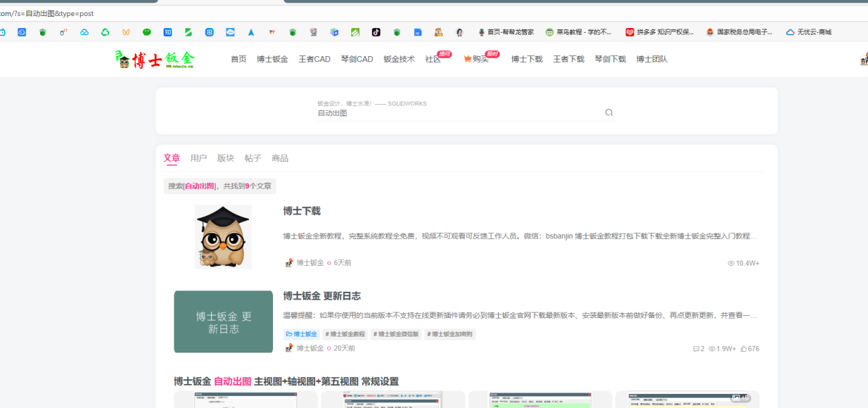Open the 王者CAD navigation menu item
The height and width of the screenshot is (408, 868).
(x=314, y=59)
